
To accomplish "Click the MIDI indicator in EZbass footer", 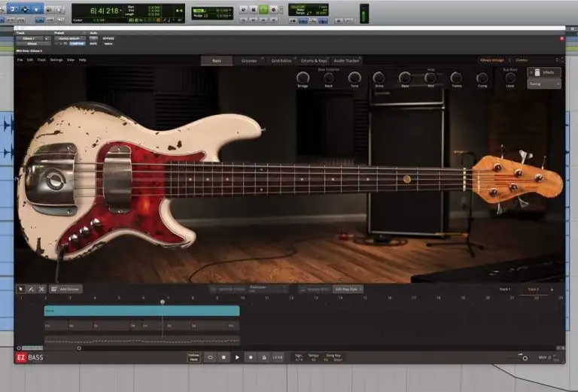I will coord(543,357).
